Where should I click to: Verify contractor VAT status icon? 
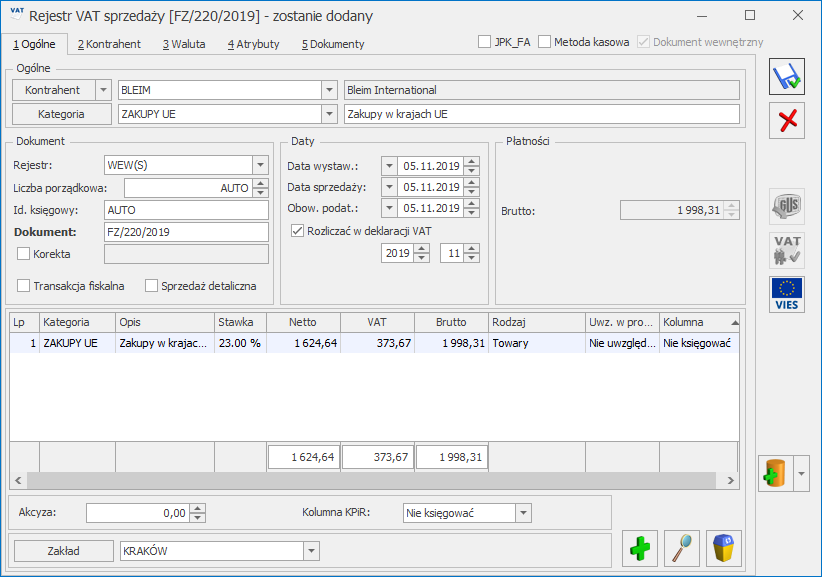coord(786,250)
